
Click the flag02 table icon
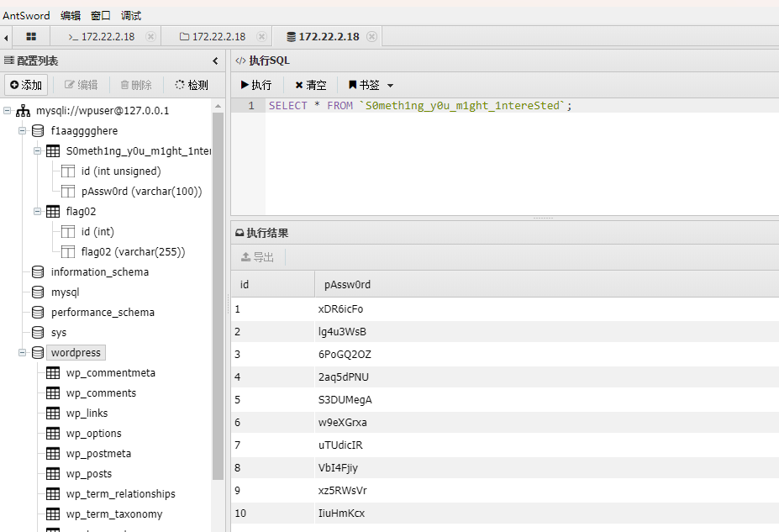pos(53,212)
